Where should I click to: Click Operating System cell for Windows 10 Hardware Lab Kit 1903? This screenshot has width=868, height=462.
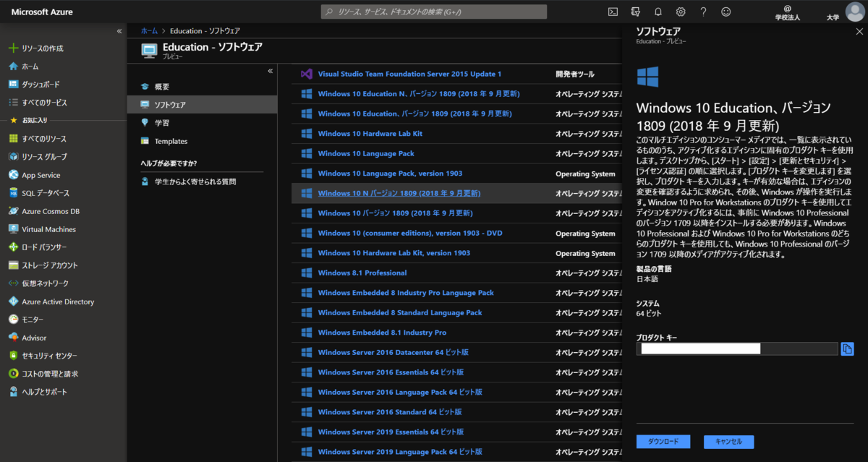pos(585,253)
